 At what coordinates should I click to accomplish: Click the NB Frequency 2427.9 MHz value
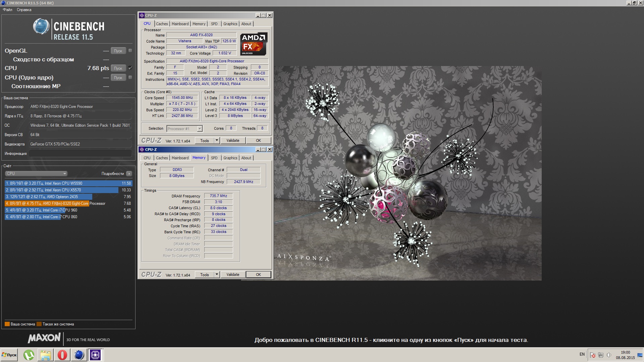coord(244,182)
